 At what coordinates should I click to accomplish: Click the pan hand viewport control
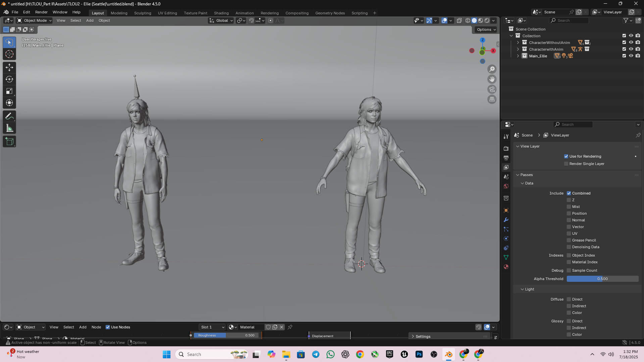492,79
